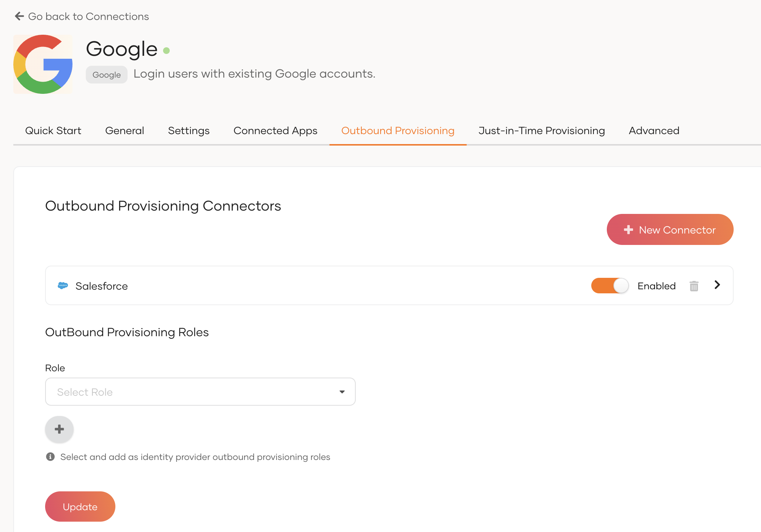Click the Google logo image
This screenshot has height=532, width=761.
click(43, 64)
